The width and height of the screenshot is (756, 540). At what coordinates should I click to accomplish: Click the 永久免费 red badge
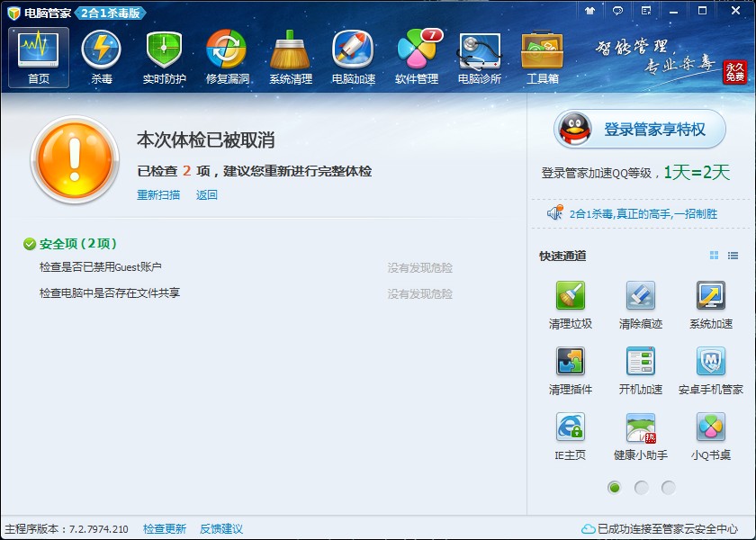[734, 72]
